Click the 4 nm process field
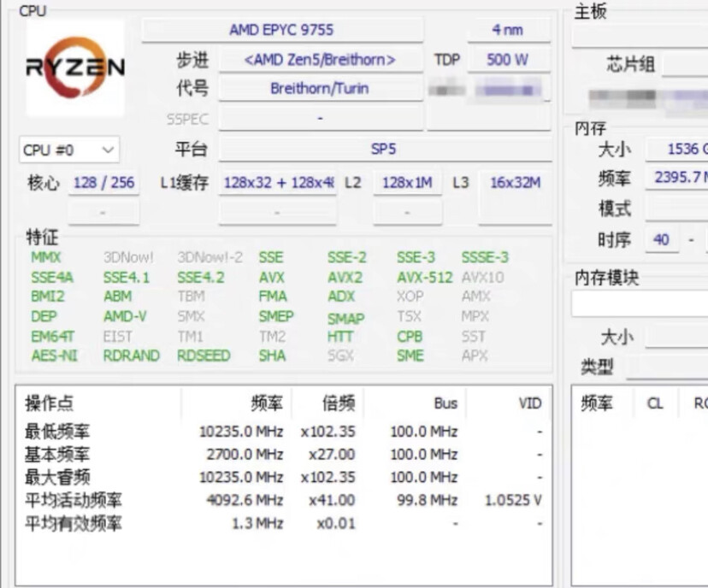The height and width of the screenshot is (588, 708). point(508,29)
